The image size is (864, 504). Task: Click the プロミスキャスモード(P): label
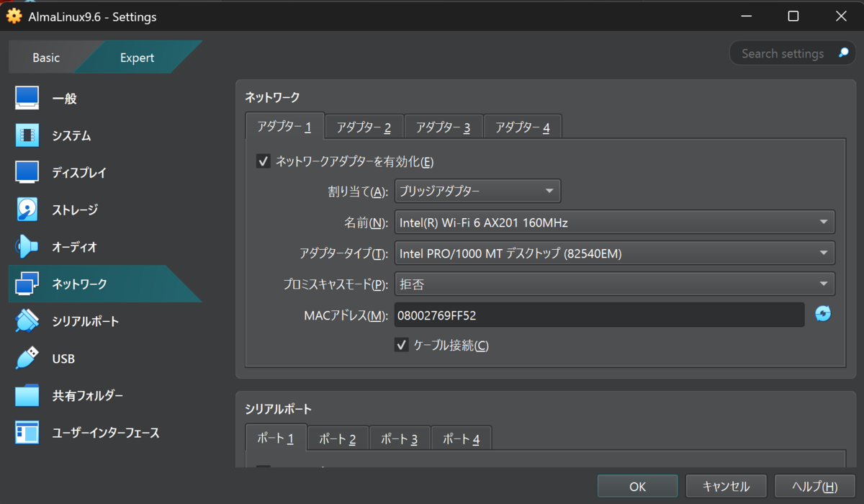pyautogui.click(x=336, y=284)
